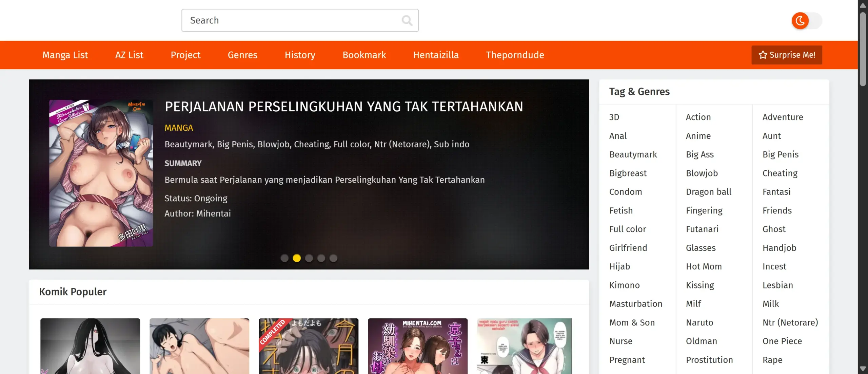The width and height of the screenshot is (868, 374).
Task: Choose the Hijab tag
Action: tap(619, 266)
